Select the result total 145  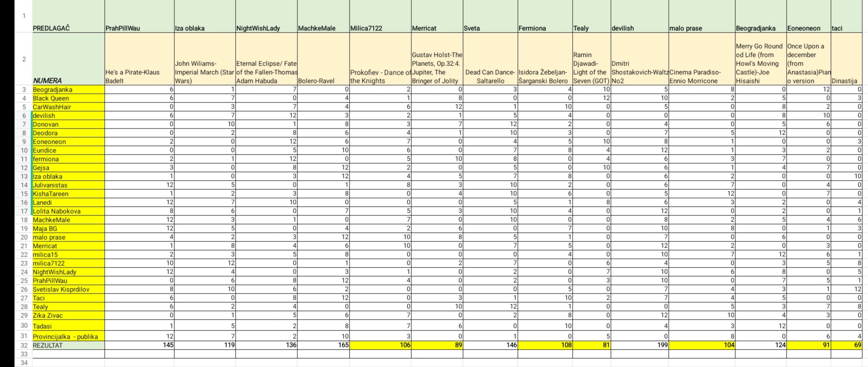pyautogui.click(x=139, y=345)
